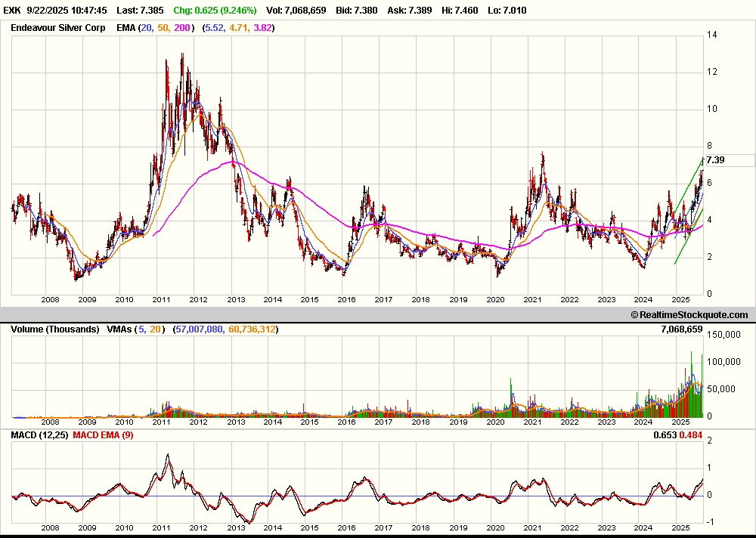Select the VMAs legend label
This screenshot has width=756, height=538.
point(119,329)
